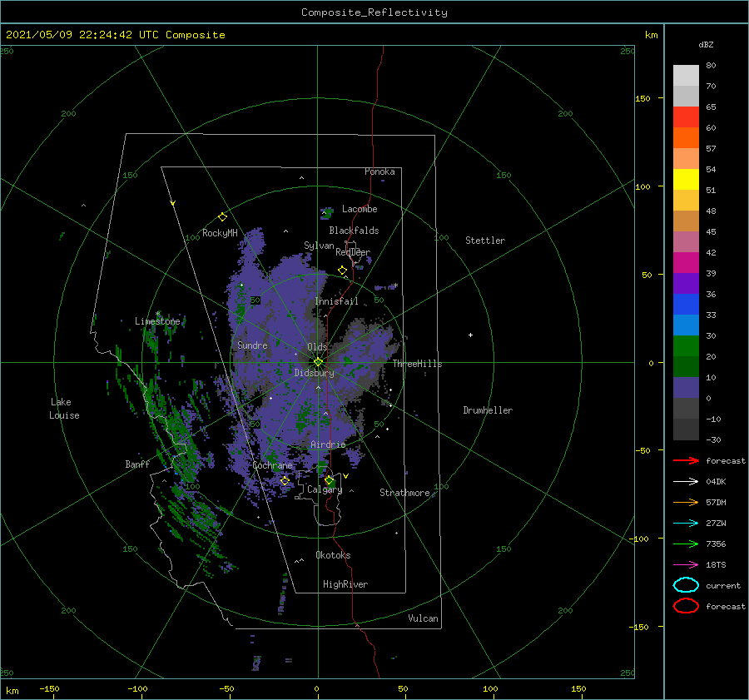
Task: Click the Stettler town label
Action: tap(485, 241)
